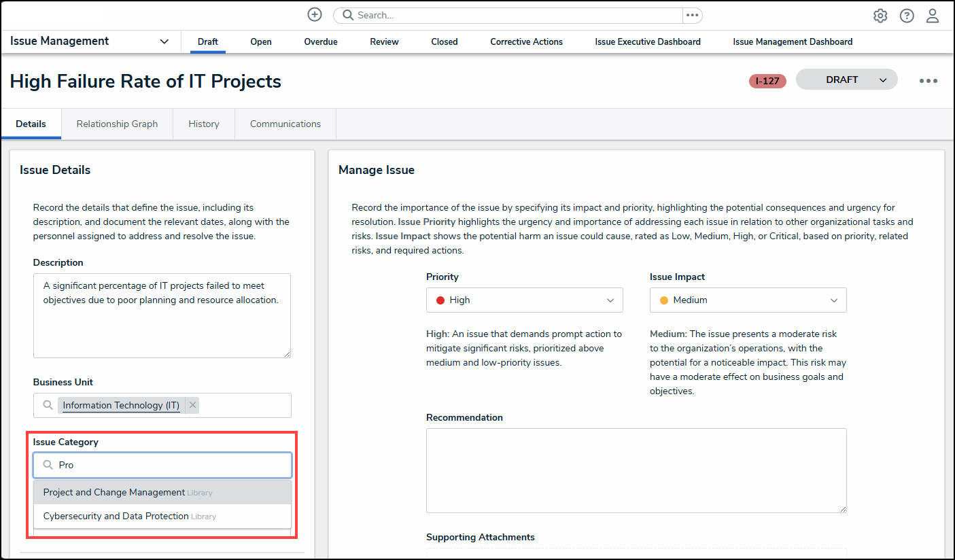Click into the Issue Category search field

point(170,465)
